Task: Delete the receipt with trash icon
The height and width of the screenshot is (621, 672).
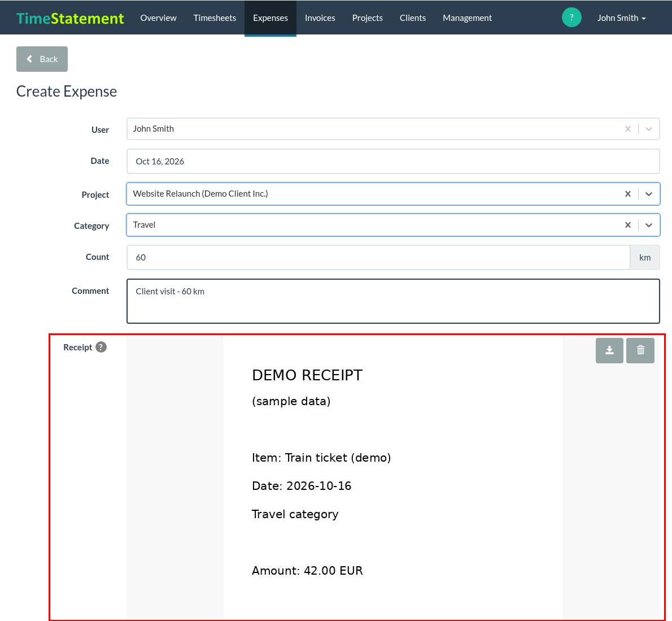Action: click(640, 350)
